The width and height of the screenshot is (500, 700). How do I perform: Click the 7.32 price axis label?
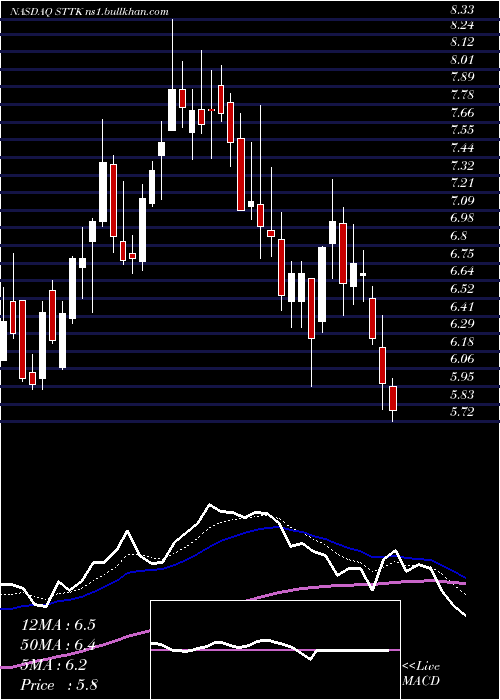point(462,166)
